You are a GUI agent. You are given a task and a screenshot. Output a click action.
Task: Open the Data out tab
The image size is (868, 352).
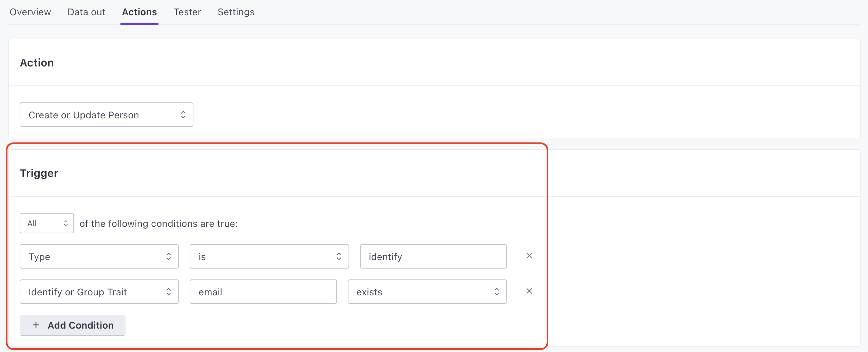(x=87, y=12)
